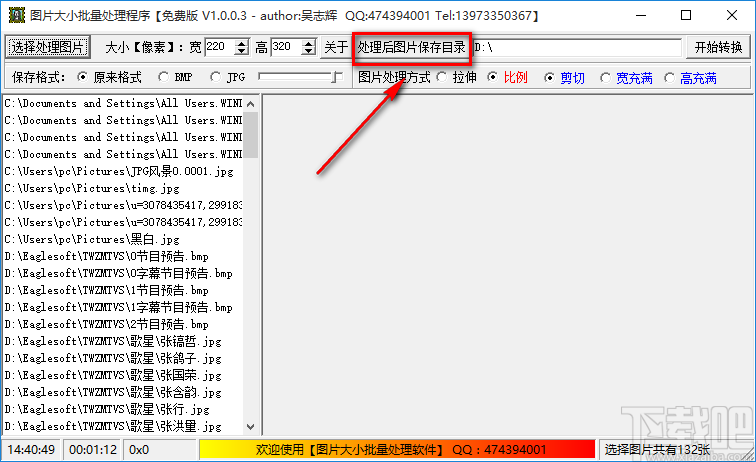
Task: Click the file list scroll up arrow
Action: (251, 104)
